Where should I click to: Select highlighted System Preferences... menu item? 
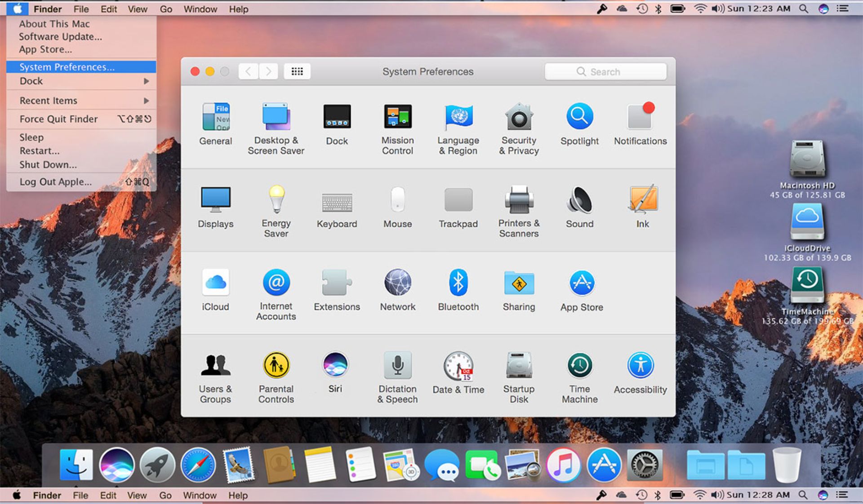click(81, 67)
